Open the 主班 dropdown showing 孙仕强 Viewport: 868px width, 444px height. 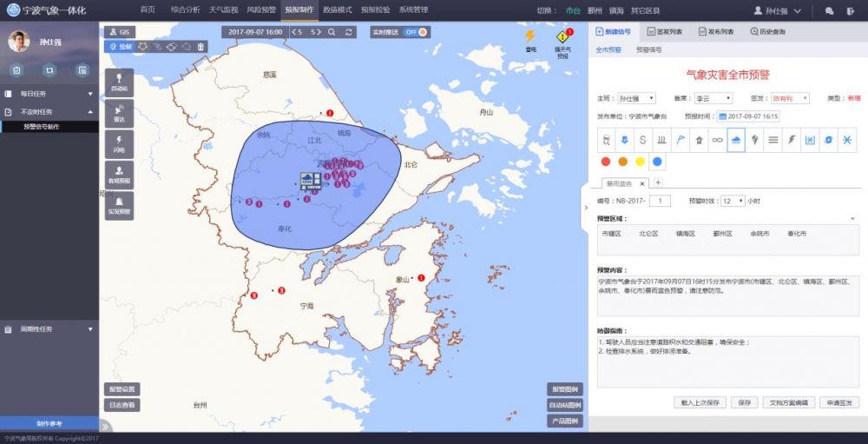(636, 98)
